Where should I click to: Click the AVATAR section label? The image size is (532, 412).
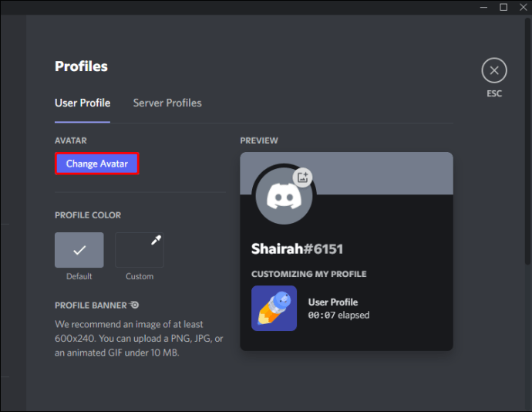tap(71, 140)
